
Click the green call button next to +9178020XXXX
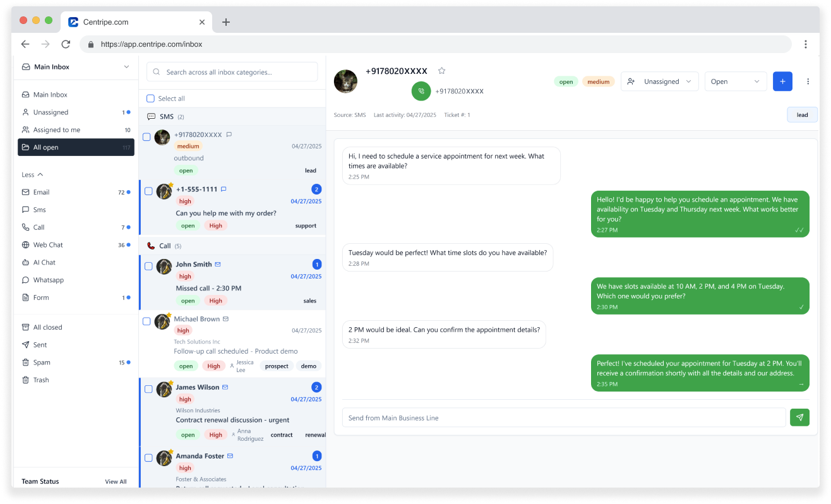pos(421,91)
